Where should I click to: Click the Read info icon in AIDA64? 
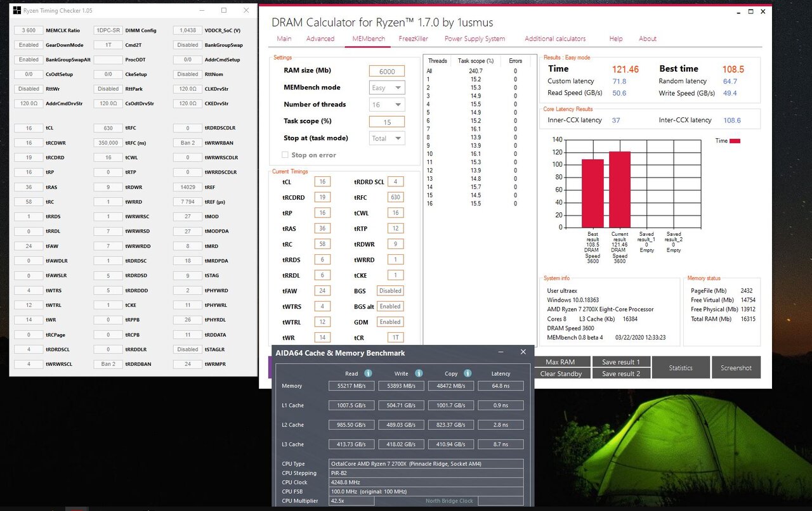(368, 373)
